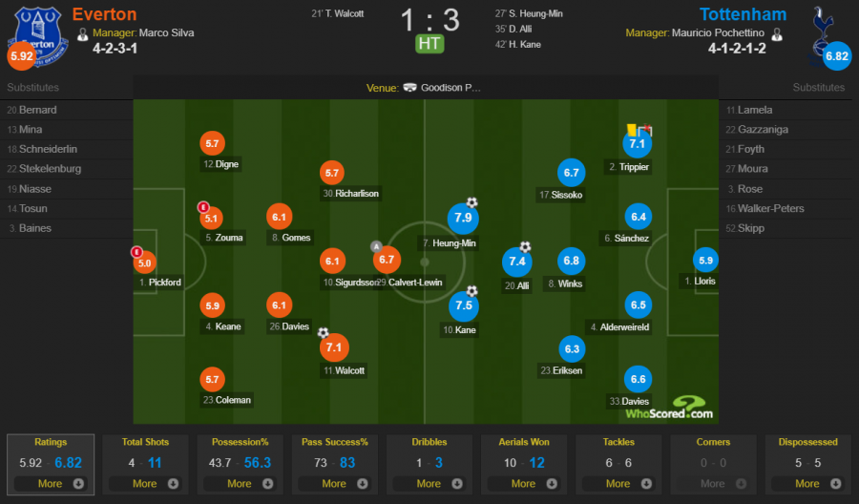Click Calvert-Lewin's assist badge

376,246
